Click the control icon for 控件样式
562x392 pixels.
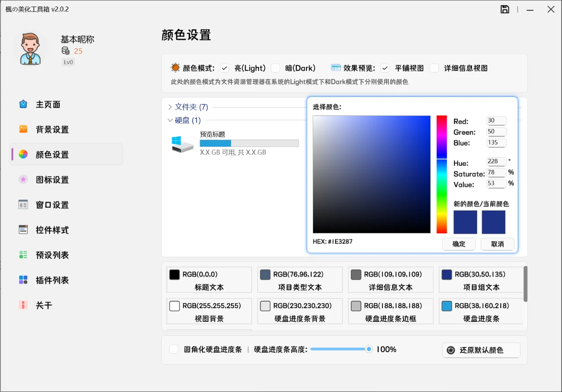(x=23, y=230)
